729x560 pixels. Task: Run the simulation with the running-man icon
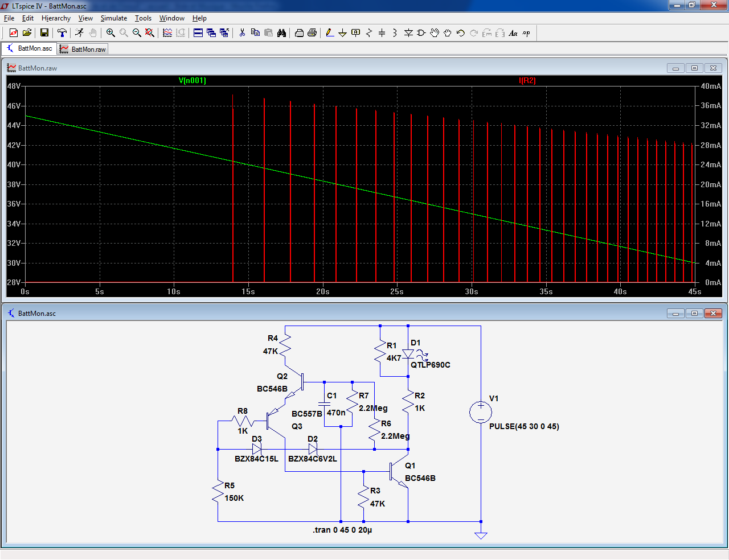(79, 33)
